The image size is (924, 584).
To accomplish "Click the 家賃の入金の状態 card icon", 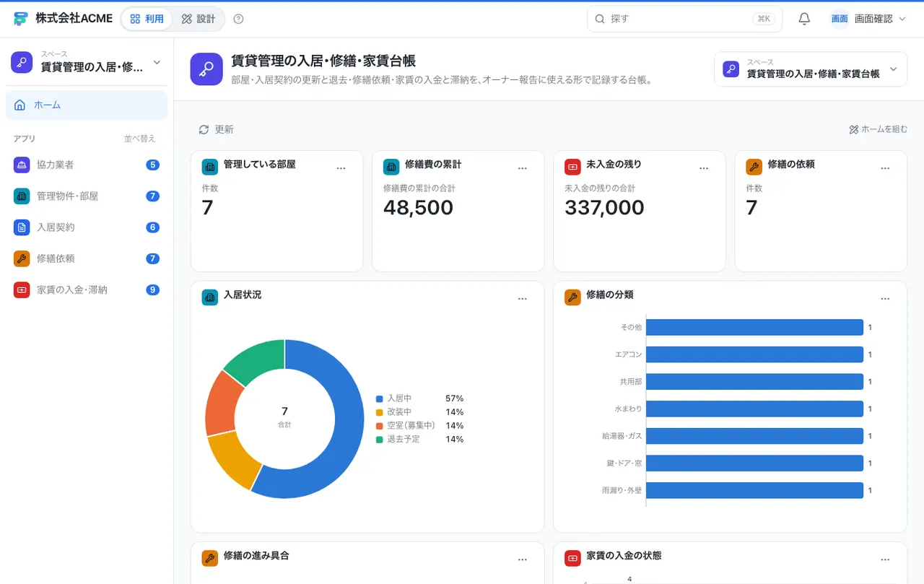I will 572,558.
